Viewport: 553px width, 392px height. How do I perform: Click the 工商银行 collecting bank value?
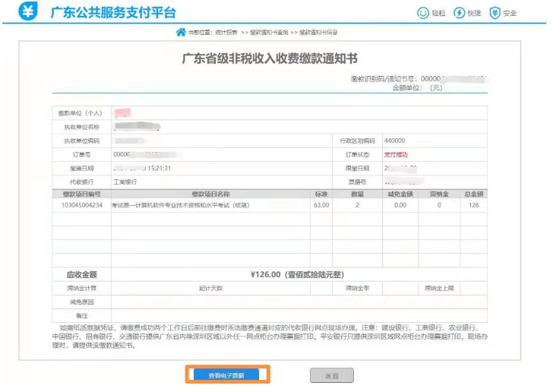pyautogui.click(x=127, y=182)
